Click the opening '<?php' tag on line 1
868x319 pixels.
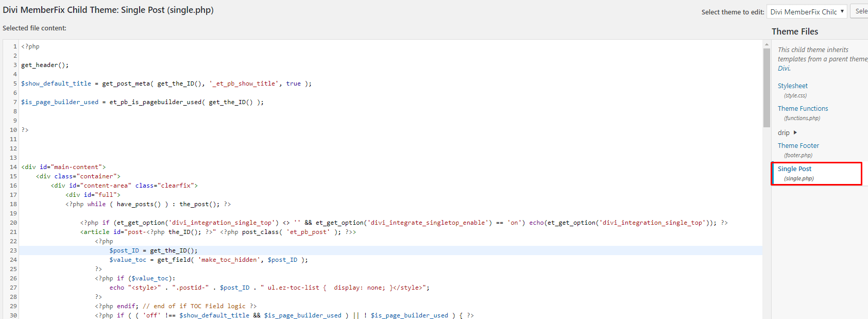(30, 46)
